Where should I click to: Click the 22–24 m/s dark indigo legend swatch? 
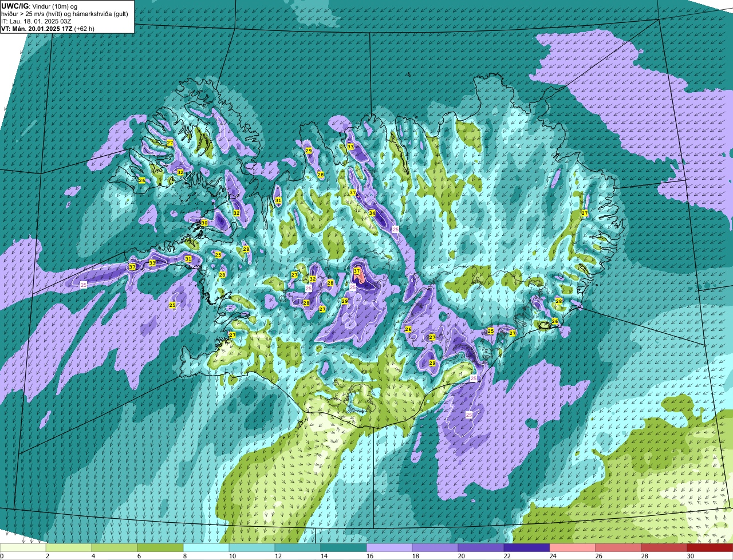pyautogui.click(x=527, y=547)
